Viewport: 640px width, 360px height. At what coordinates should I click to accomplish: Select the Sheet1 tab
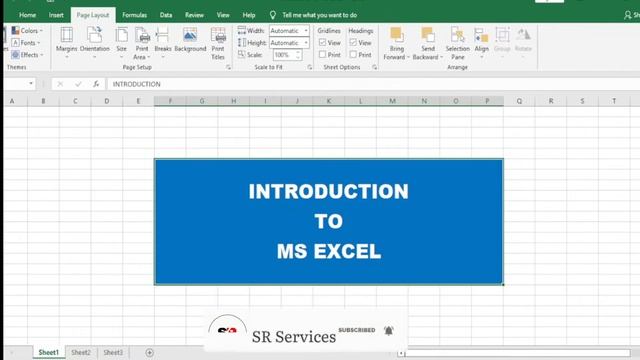[x=49, y=353]
